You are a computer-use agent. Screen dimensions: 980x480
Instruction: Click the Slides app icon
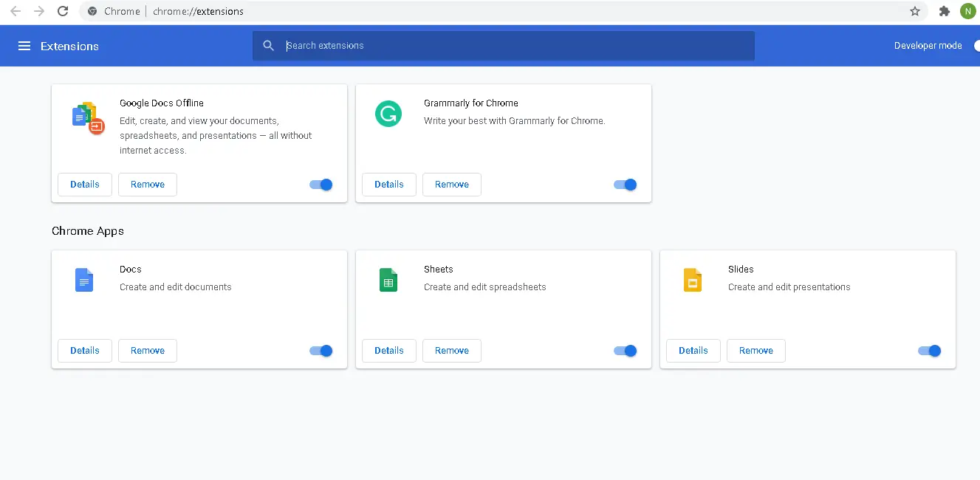[x=693, y=280]
